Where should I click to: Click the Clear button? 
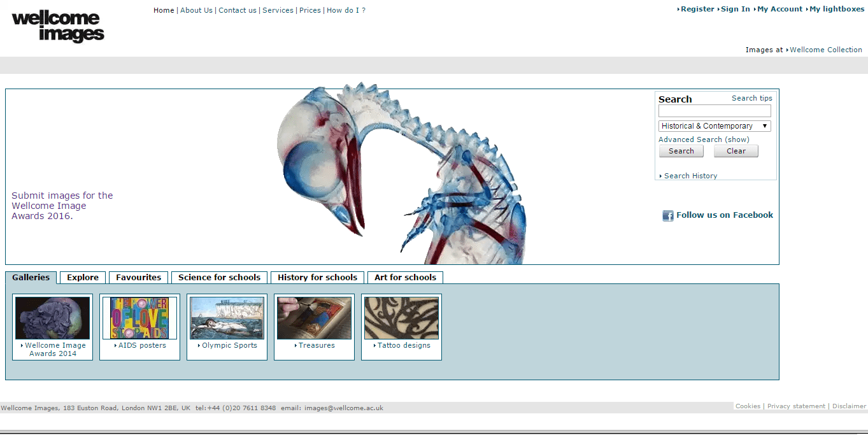[736, 151]
